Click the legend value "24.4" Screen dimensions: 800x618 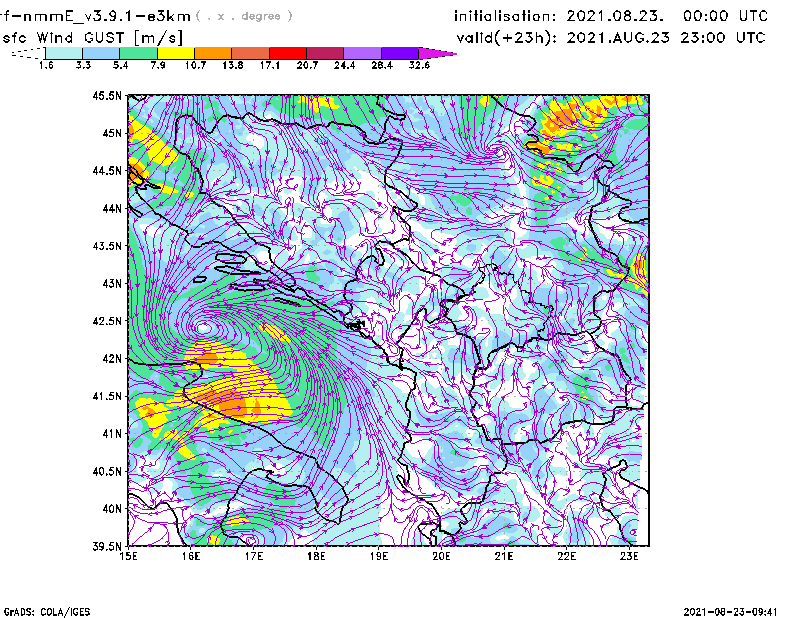coord(344,65)
